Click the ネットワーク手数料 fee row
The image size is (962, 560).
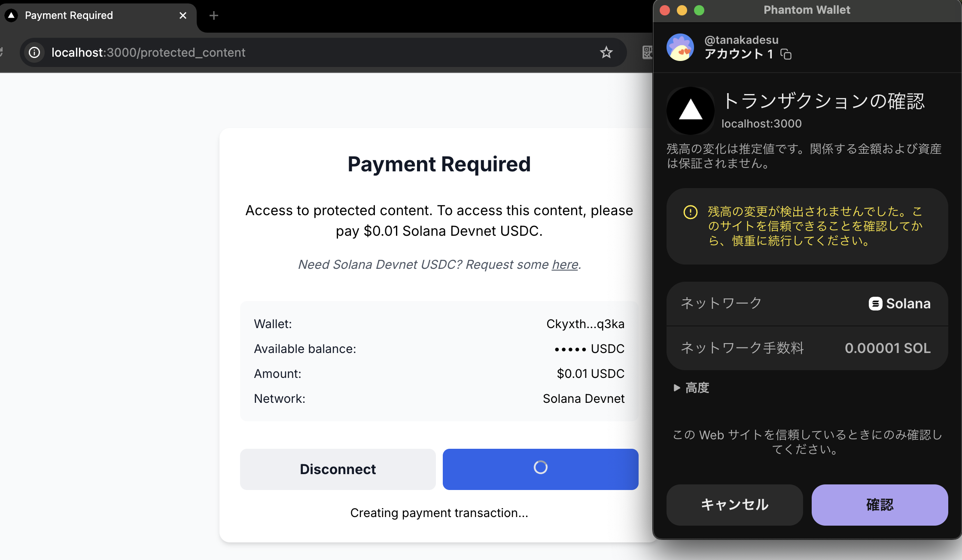click(x=807, y=348)
